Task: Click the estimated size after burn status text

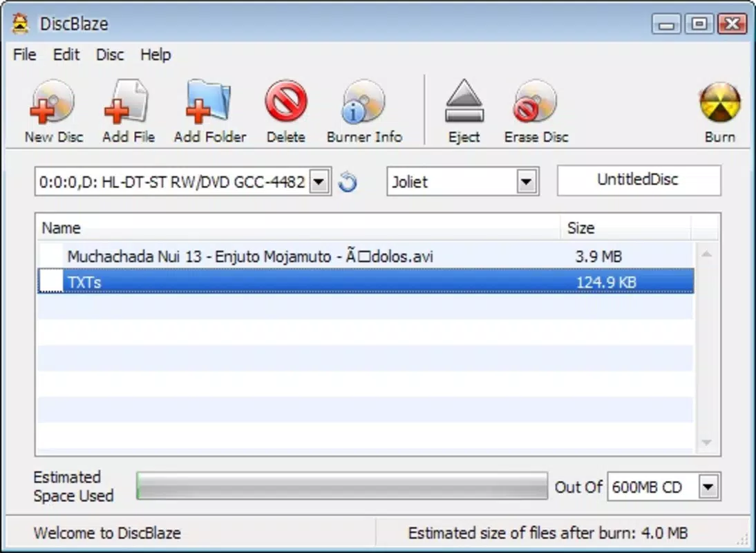Action: point(548,533)
